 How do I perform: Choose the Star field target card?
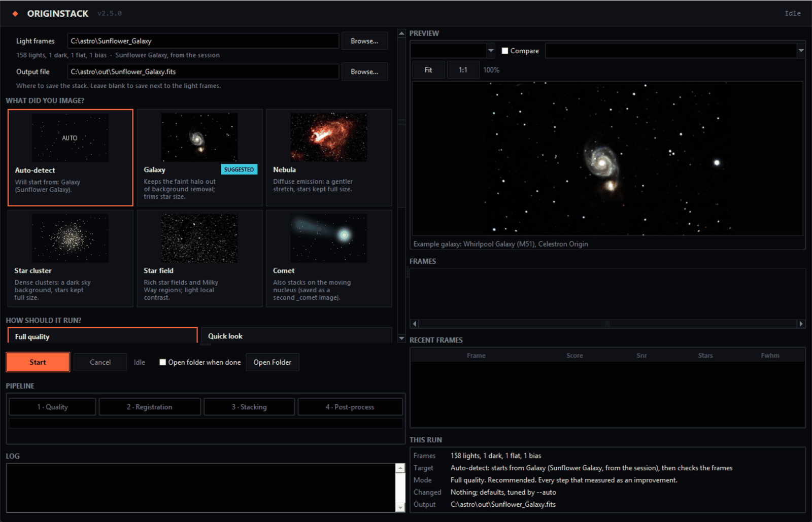199,258
